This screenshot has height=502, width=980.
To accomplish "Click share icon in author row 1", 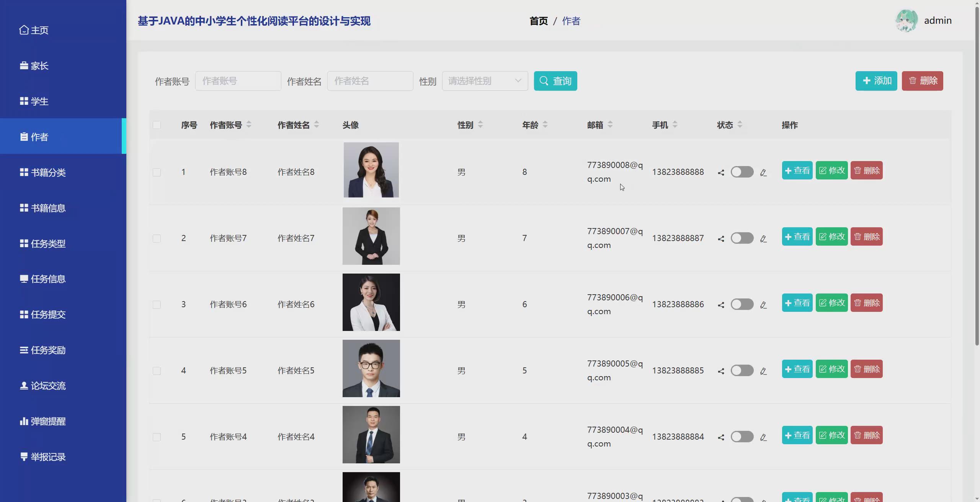I will (x=721, y=173).
